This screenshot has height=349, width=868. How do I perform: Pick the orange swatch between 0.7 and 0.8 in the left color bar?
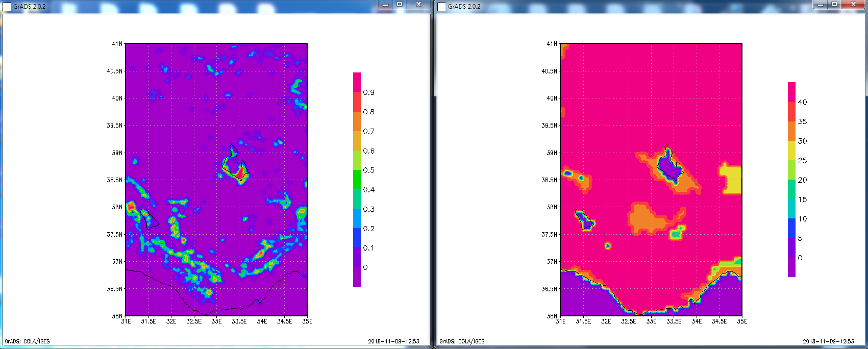coord(357,121)
